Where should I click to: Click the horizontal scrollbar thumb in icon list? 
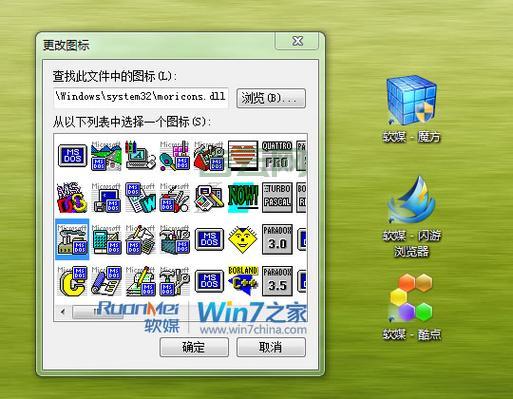tap(97, 312)
